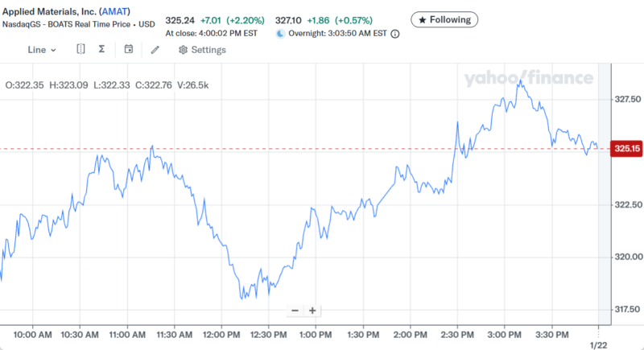Click the 327.50 price axis label
The image size is (644, 350).
tap(627, 101)
